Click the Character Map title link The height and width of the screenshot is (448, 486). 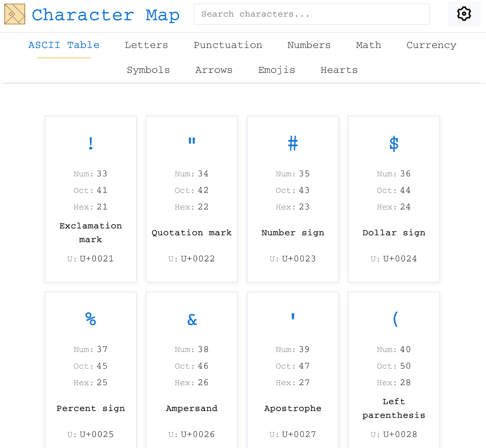pyautogui.click(x=106, y=15)
